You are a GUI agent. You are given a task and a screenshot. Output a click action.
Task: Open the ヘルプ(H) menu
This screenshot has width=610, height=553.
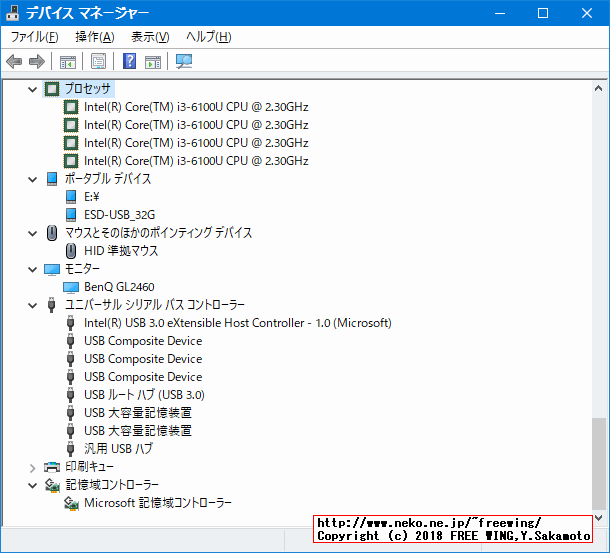coord(209,37)
